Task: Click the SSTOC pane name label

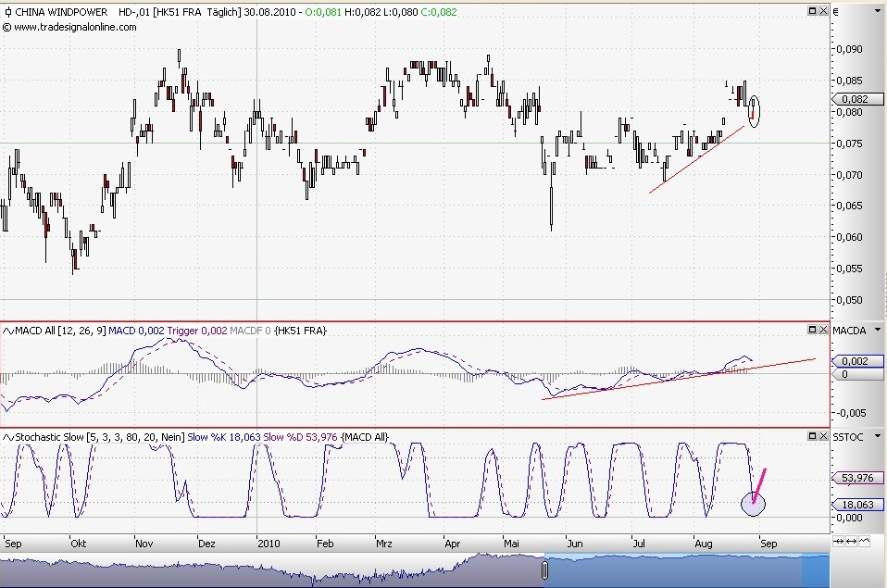Action: [x=848, y=437]
